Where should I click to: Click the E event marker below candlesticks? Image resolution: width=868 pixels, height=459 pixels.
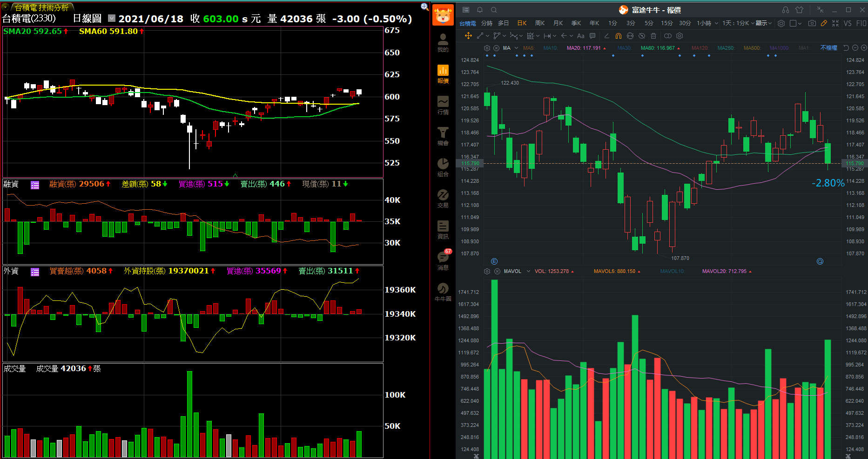click(x=494, y=261)
